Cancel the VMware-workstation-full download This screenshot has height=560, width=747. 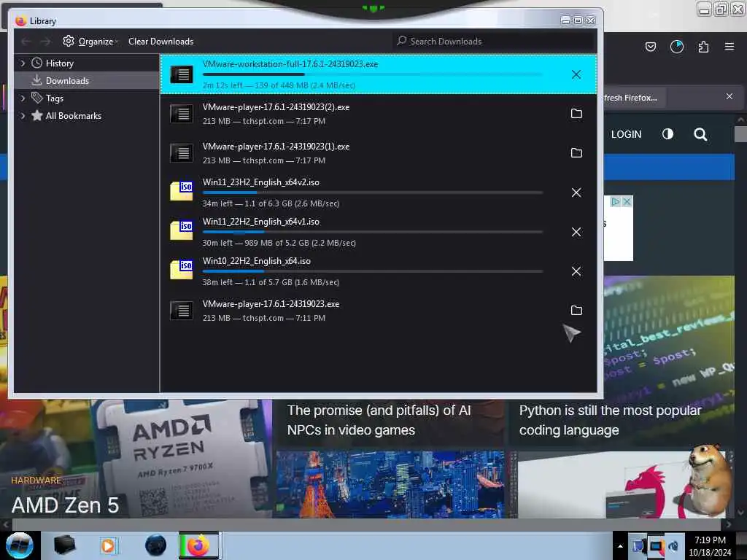pyautogui.click(x=576, y=74)
